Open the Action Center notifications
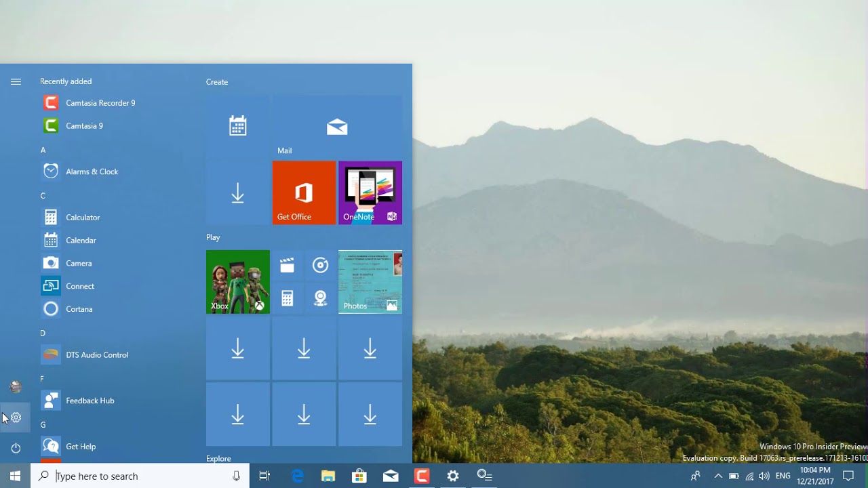This screenshot has width=868, height=488. 848,476
